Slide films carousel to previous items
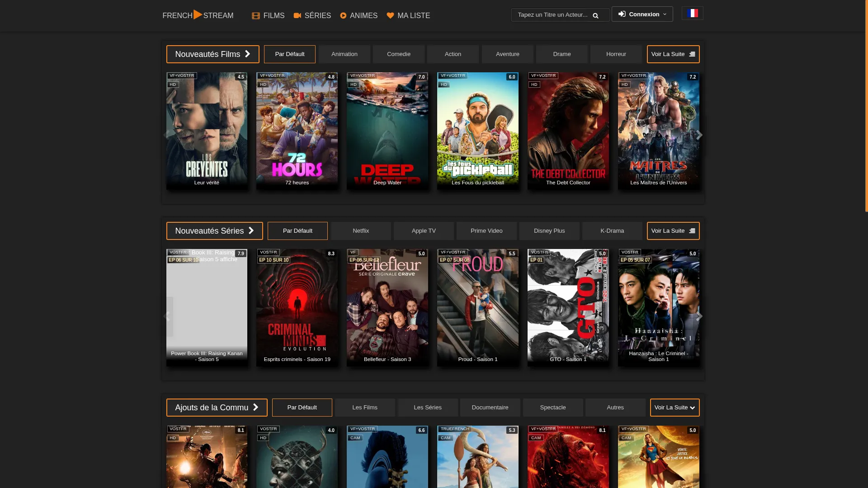Viewport: 868px width, 488px height. coord(166,135)
